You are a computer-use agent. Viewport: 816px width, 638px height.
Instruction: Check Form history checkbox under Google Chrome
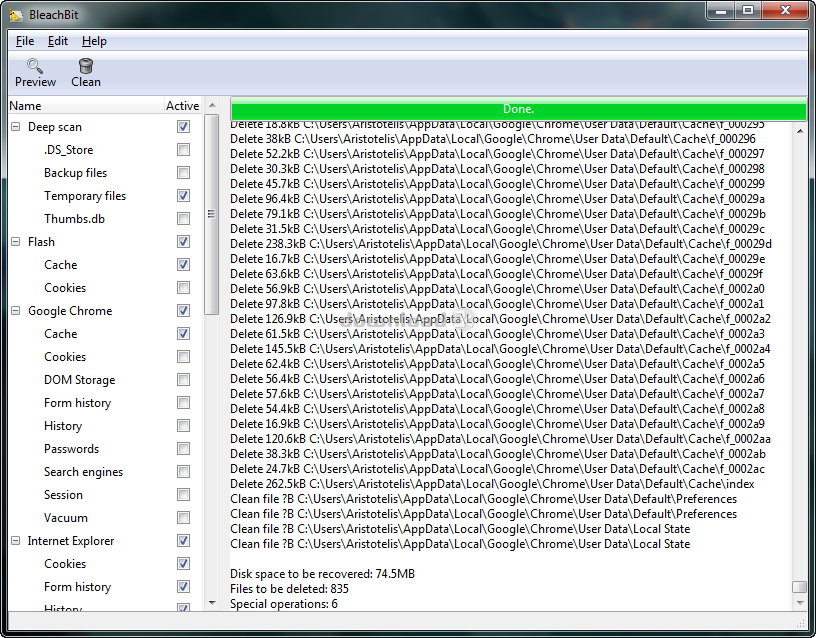(x=183, y=403)
